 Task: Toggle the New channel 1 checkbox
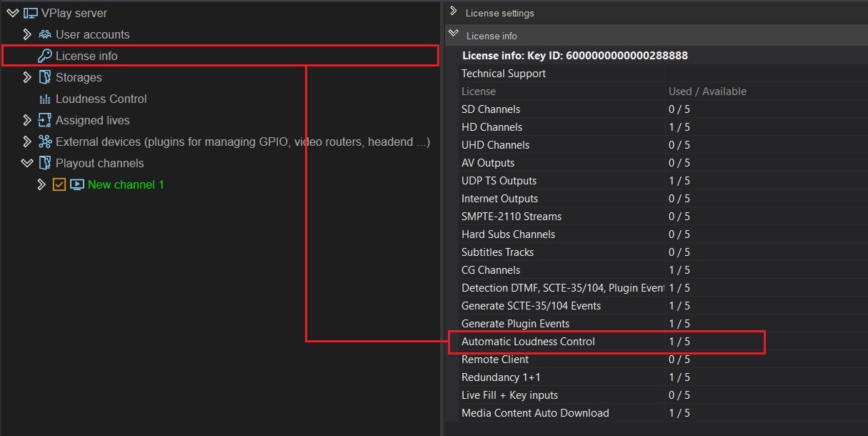[59, 184]
